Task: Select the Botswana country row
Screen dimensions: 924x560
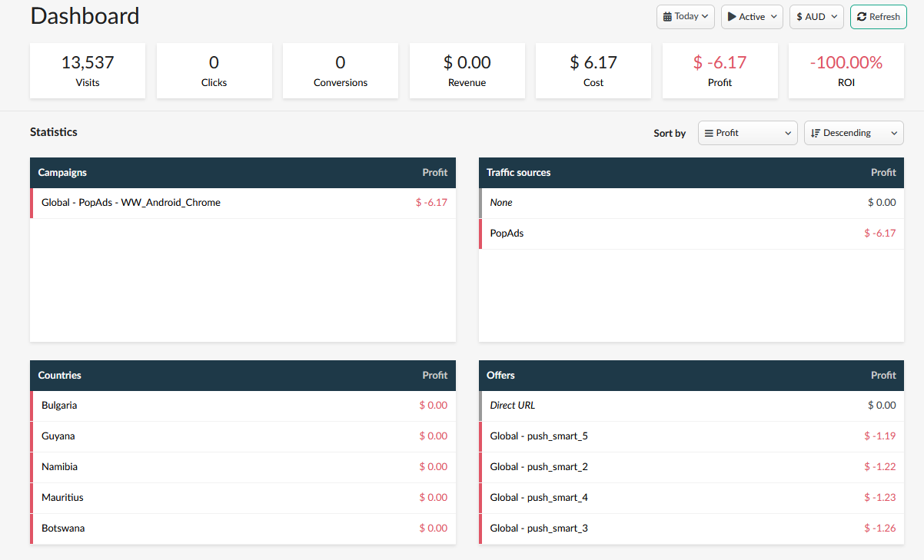Action: pos(63,529)
